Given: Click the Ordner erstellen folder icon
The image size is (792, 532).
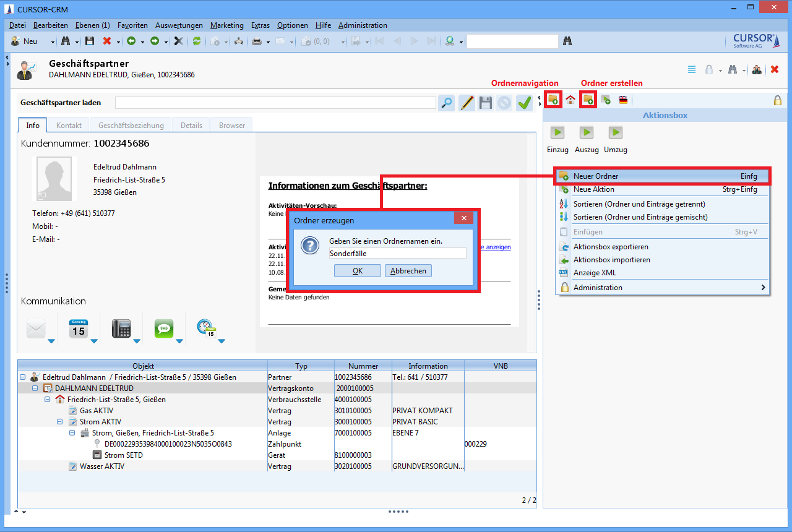Looking at the screenshot, I should click(588, 100).
